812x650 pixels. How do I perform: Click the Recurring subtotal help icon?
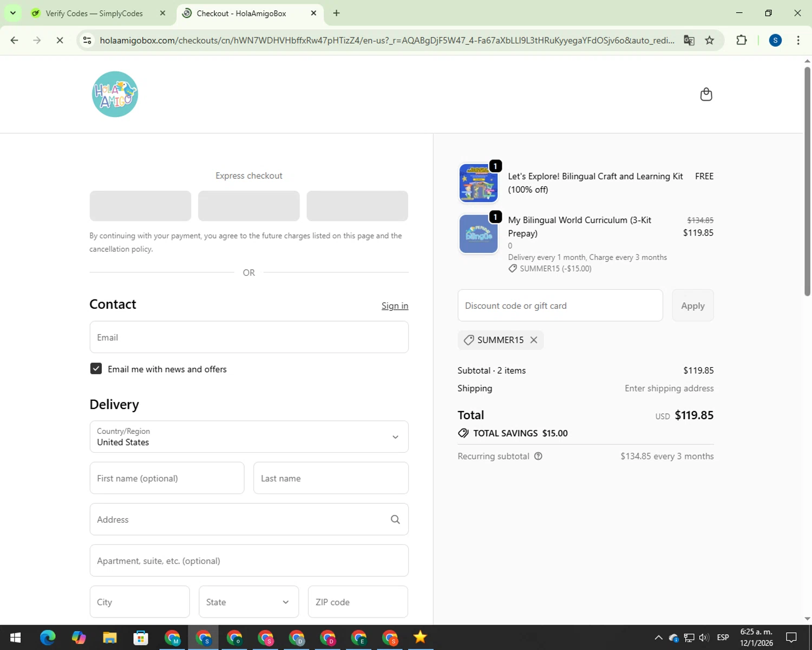click(x=538, y=456)
